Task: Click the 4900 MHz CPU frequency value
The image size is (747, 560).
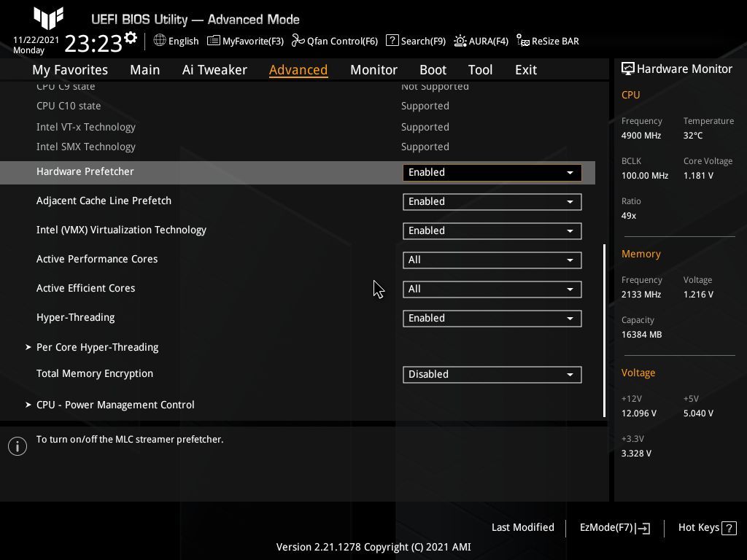Action: [x=641, y=135]
